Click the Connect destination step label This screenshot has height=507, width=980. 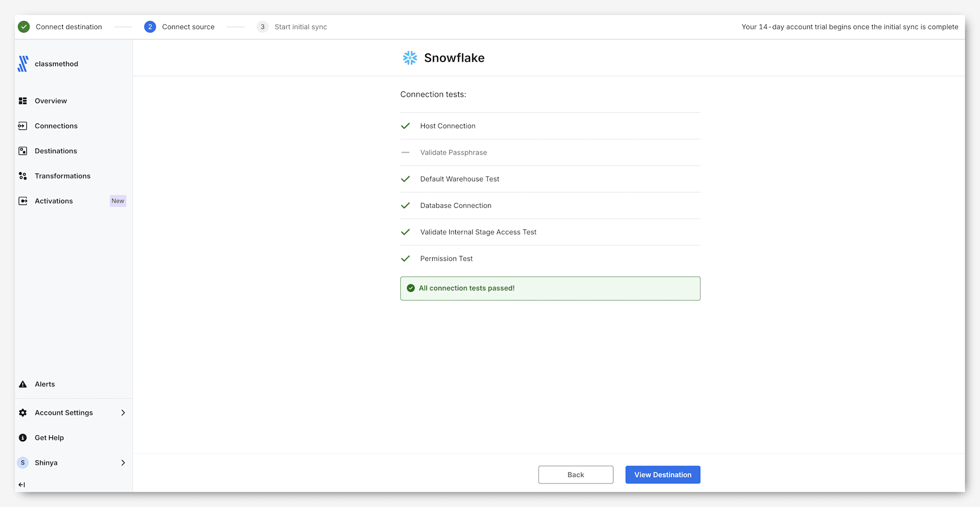tap(69, 27)
